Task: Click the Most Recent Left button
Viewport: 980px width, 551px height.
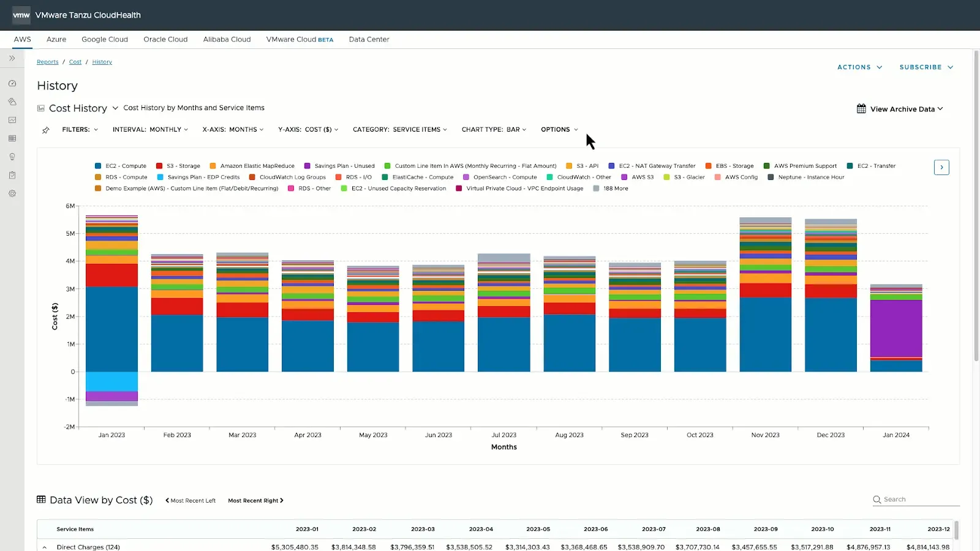Action: click(190, 501)
